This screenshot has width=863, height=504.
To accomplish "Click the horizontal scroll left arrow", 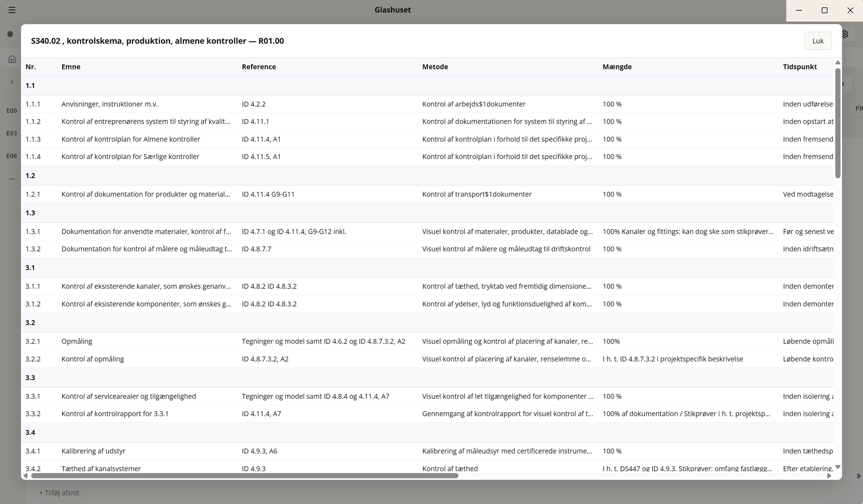I will tap(25, 476).
